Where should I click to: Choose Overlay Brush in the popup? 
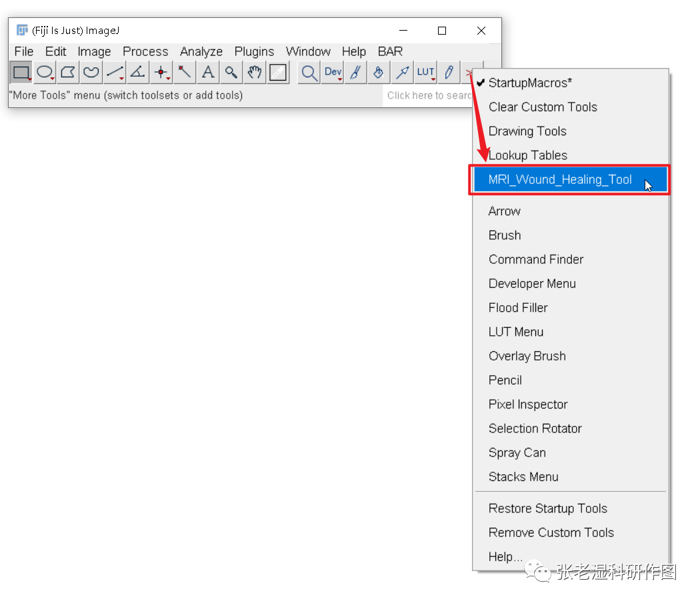[571, 356]
